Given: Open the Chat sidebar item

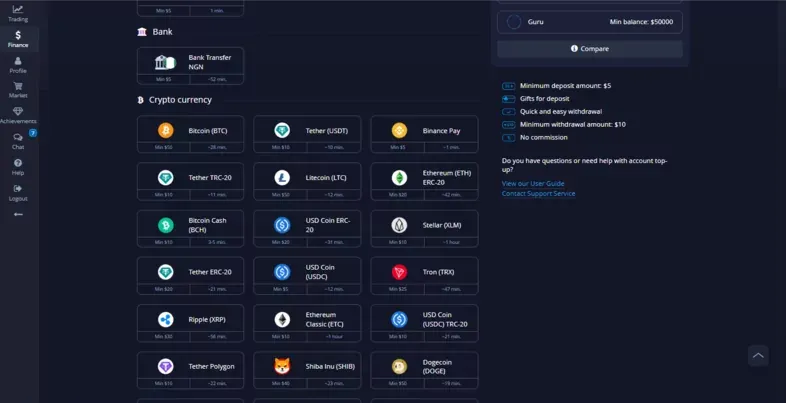Looking at the screenshot, I should 18,141.
